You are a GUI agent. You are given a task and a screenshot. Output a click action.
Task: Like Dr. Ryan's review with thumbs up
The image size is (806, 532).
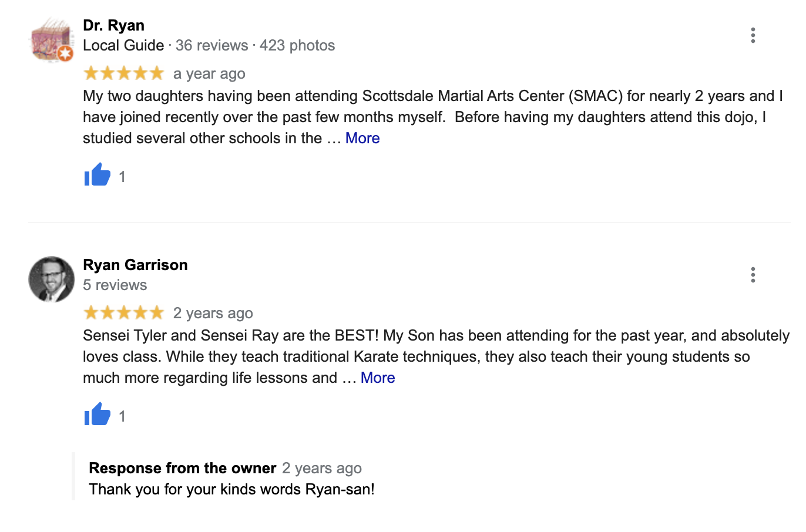(98, 175)
